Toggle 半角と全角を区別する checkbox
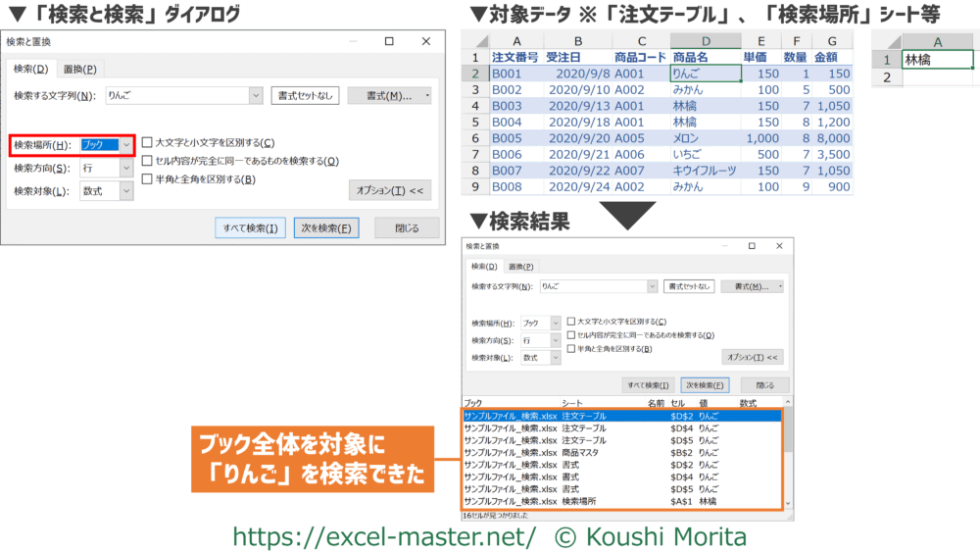The width and height of the screenshot is (980, 552). [147, 179]
